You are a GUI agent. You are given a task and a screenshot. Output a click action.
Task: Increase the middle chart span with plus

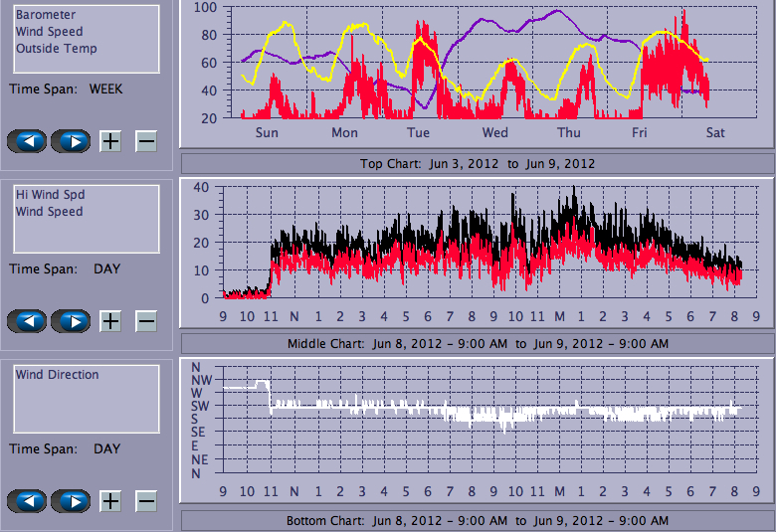click(x=110, y=321)
